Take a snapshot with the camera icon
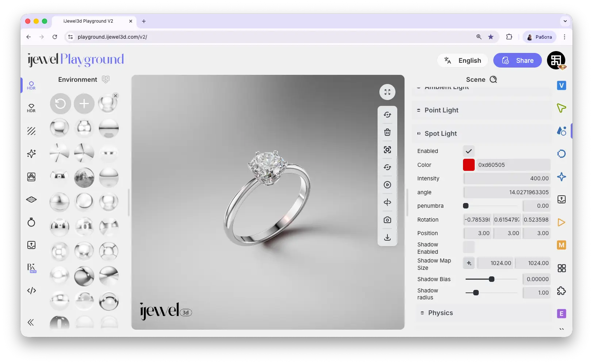This screenshot has width=593, height=364. coord(387,220)
